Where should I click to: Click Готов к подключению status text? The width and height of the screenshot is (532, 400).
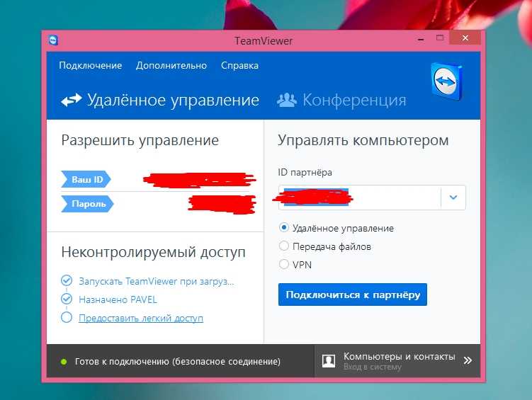[178, 362]
